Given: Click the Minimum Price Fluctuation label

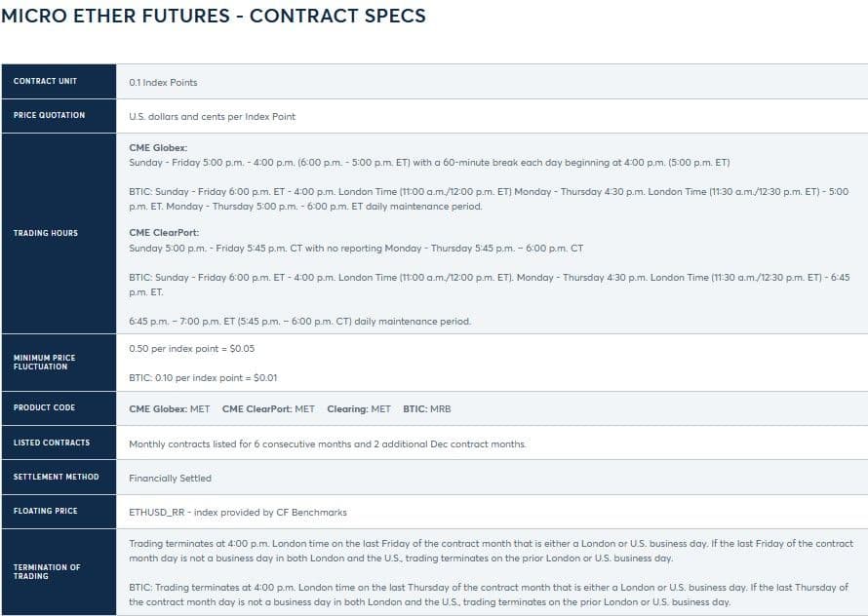Looking at the screenshot, I should (x=44, y=363).
